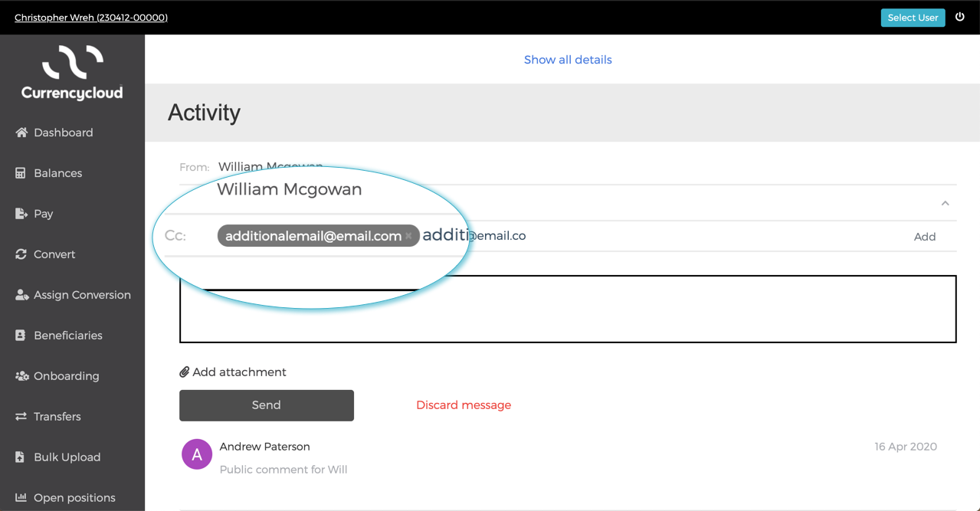980x511 pixels.
Task: Click the Bulk Upload file icon
Action: click(21, 457)
